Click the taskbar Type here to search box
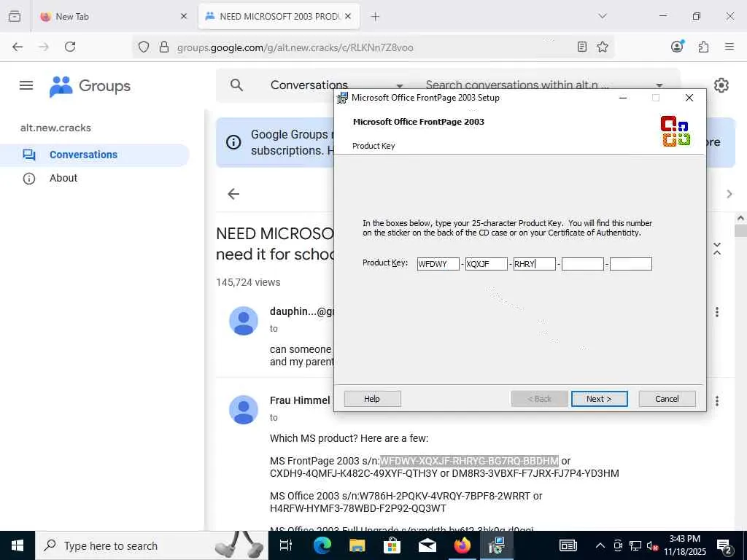 (152, 545)
